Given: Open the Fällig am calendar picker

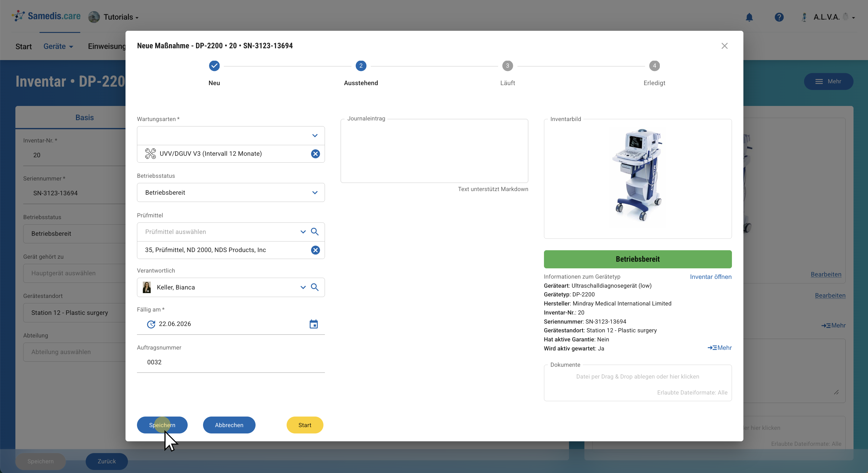Looking at the screenshot, I should [313, 324].
